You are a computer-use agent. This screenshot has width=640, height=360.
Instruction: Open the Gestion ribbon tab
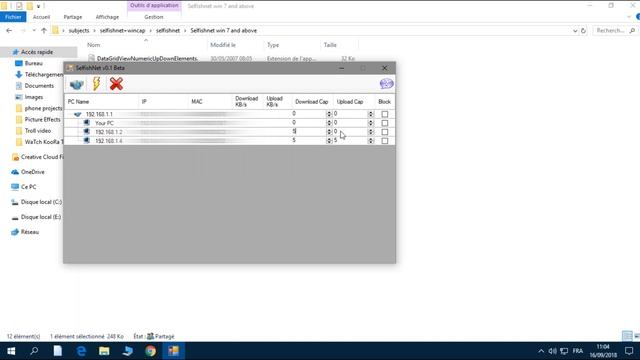click(154, 17)
